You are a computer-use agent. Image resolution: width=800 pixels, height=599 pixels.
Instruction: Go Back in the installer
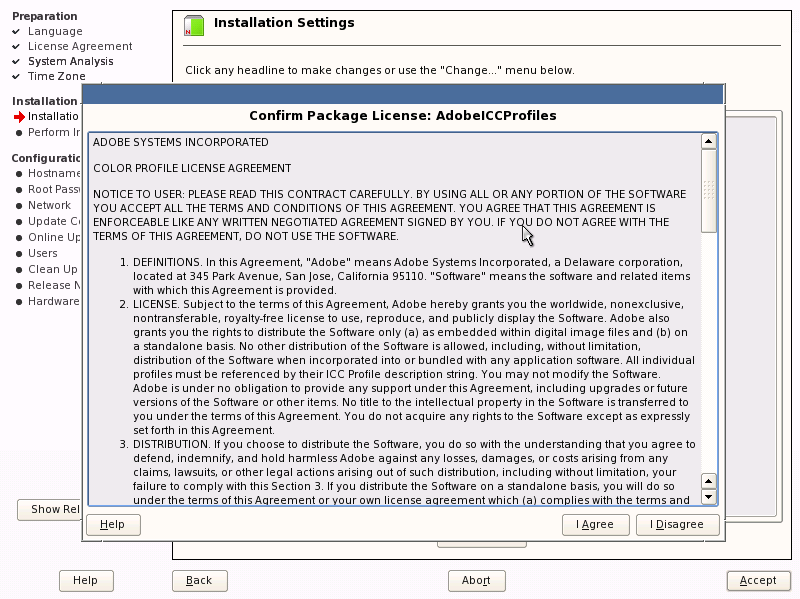[199, 581]
